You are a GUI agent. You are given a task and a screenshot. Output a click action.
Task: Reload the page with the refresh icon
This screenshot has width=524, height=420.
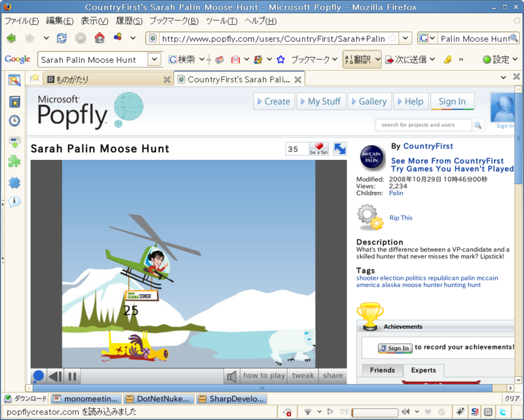click(62, 38)
